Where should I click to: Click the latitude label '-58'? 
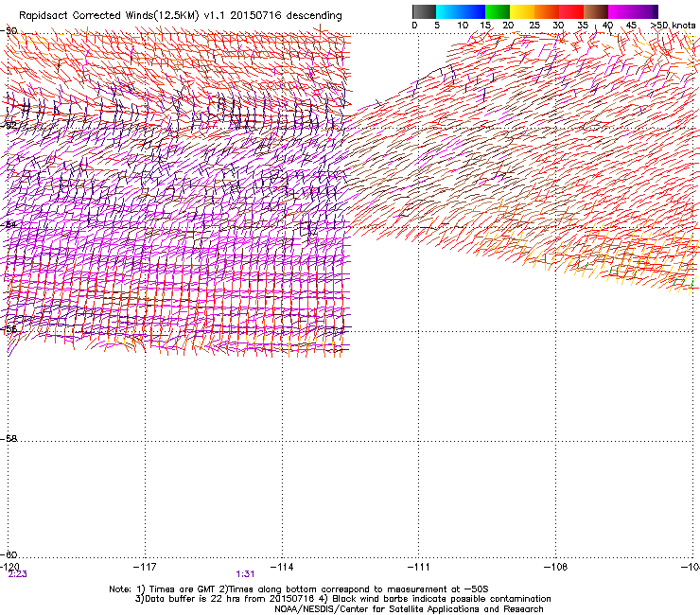pos(9,439)
